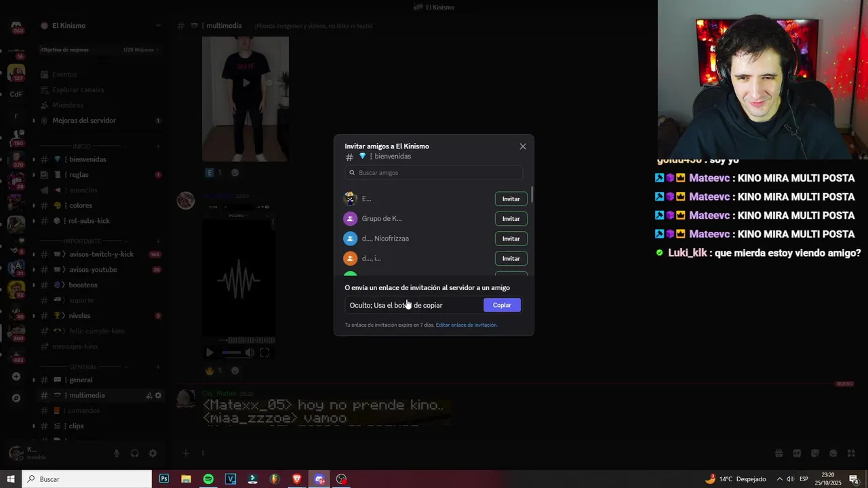Open the bienvenidas channel
The width and height of the screenshot is (868, 488).
[x=100, y=159]
